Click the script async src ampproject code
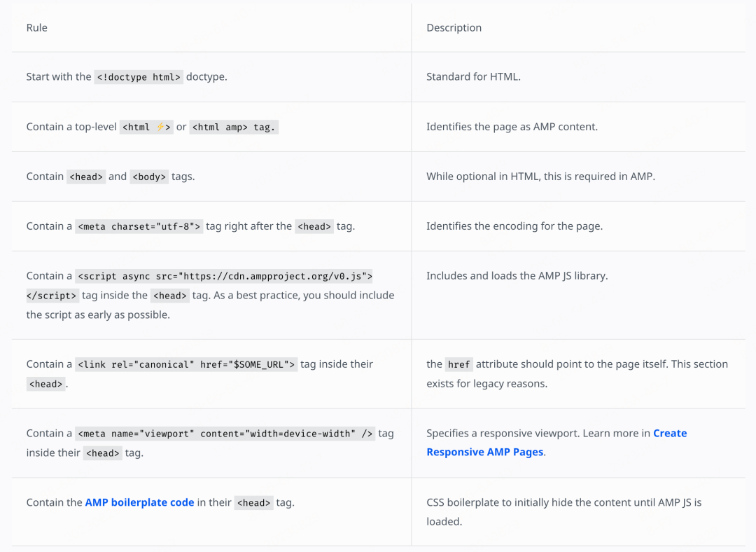 [225, 276]
